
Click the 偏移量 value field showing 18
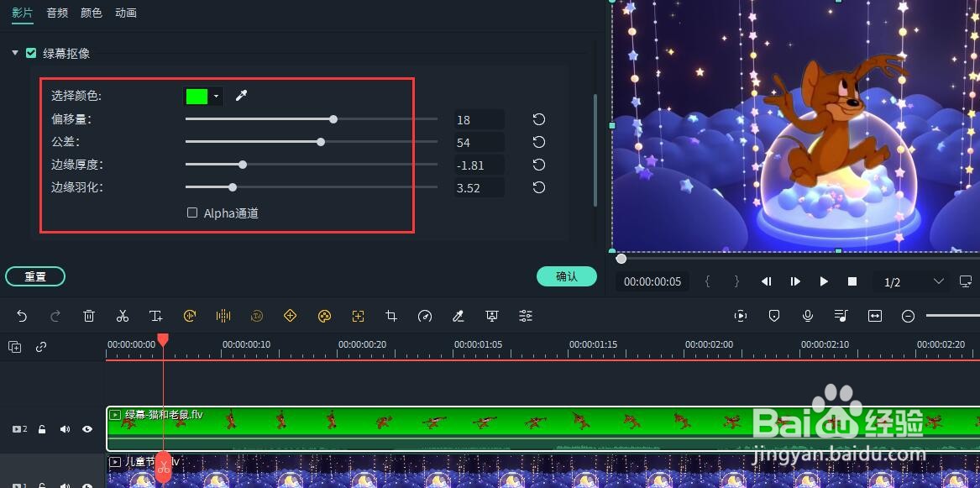point(479,119)
